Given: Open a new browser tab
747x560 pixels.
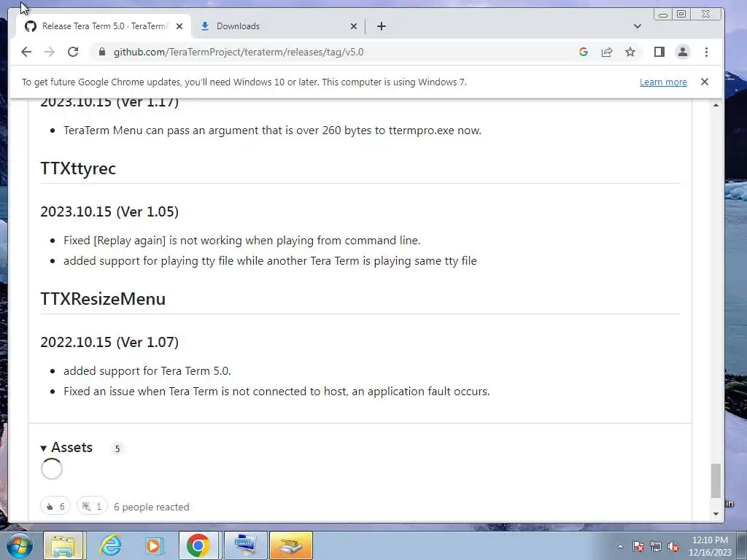Looking at the screenshot, I should (381, 26).
